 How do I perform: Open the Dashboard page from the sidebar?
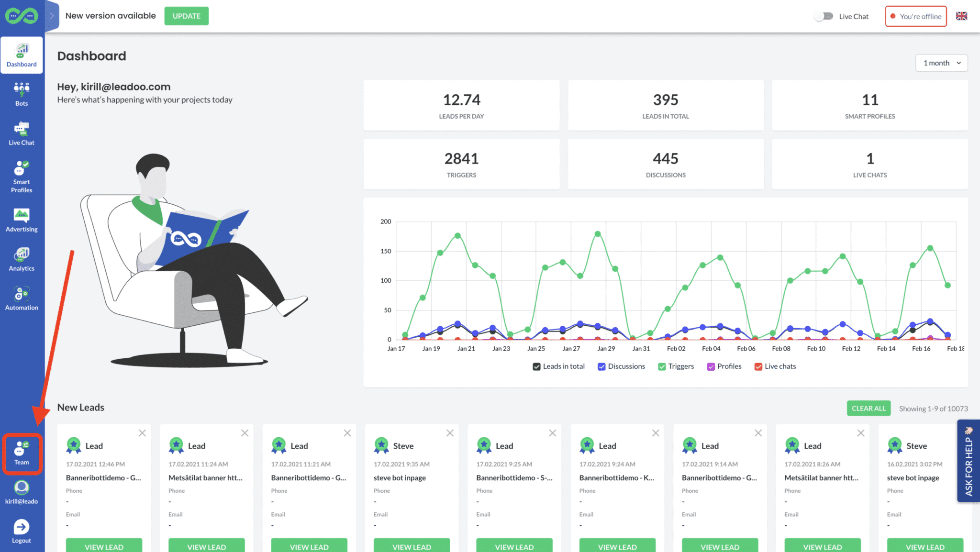click(x=22, y=54)
